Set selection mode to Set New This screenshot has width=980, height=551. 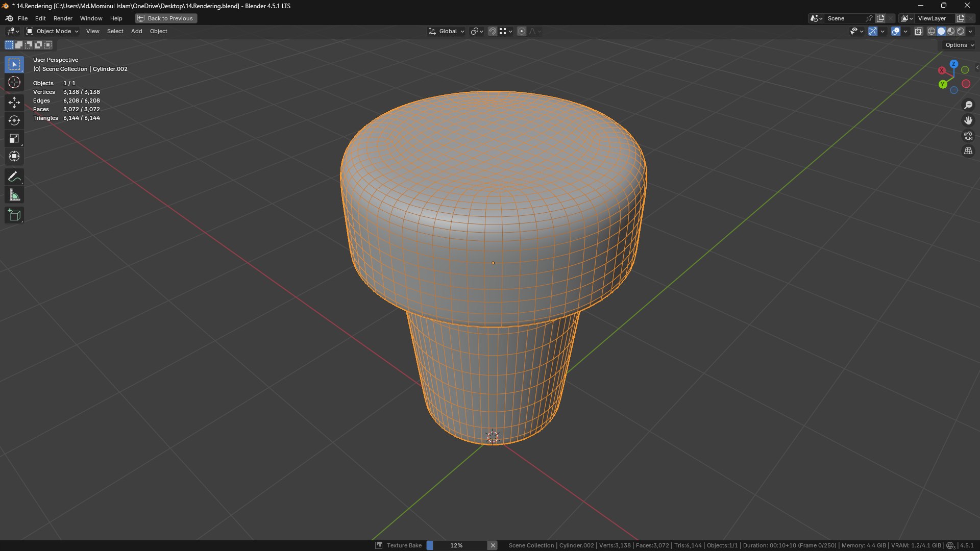point(9,45)
